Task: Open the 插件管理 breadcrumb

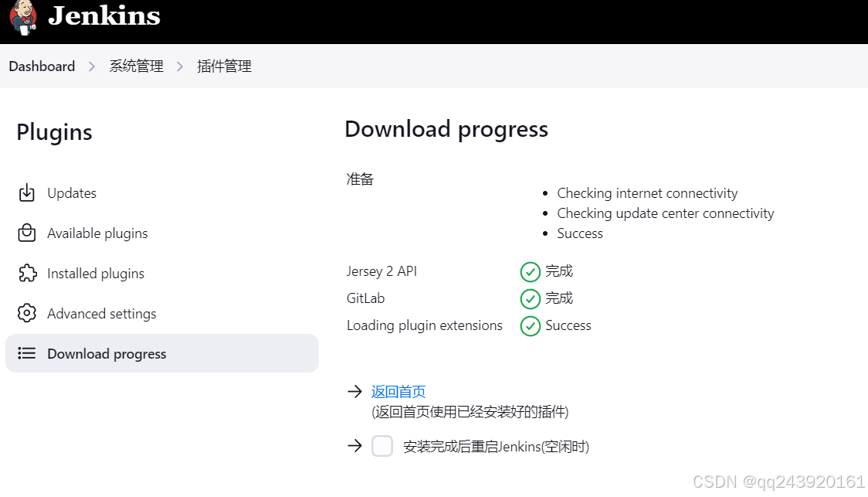Action: (x=224, y=66)
